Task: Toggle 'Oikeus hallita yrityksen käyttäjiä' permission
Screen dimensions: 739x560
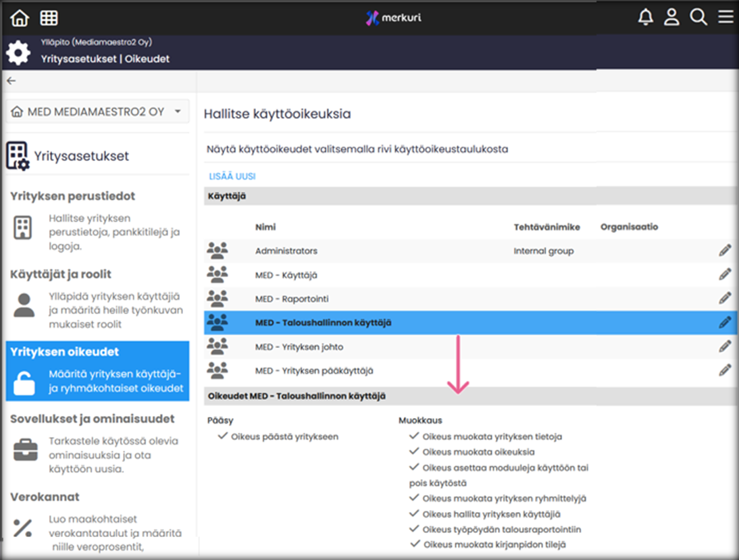Action: (415, 514)
